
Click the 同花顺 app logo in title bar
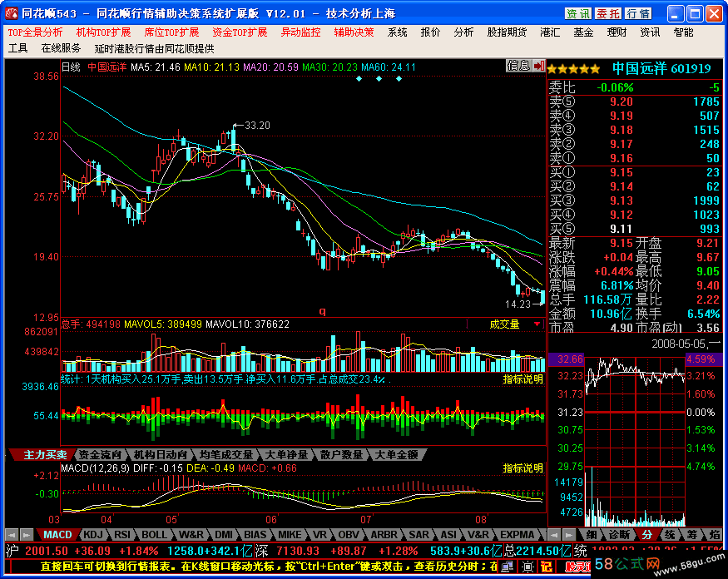click(x=12, y=14)
